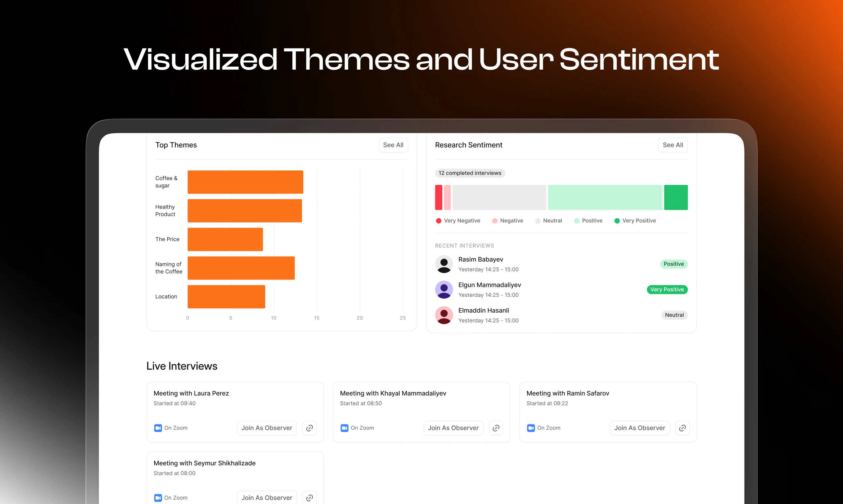Screen dimensions: 843x504
Task: Copy link for Laura Perez meeting
Action: click(309, 428)
